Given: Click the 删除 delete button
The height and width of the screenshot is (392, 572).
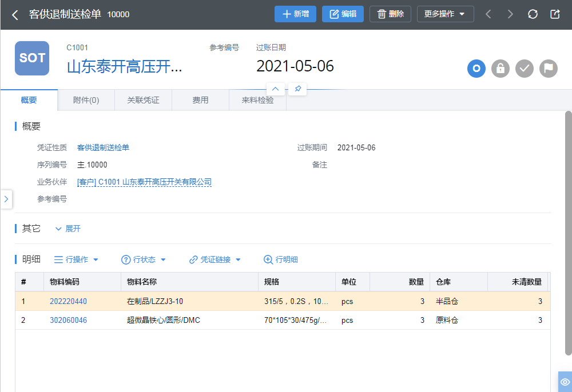Looking at the screenshot, I should (x=390, y=14).
